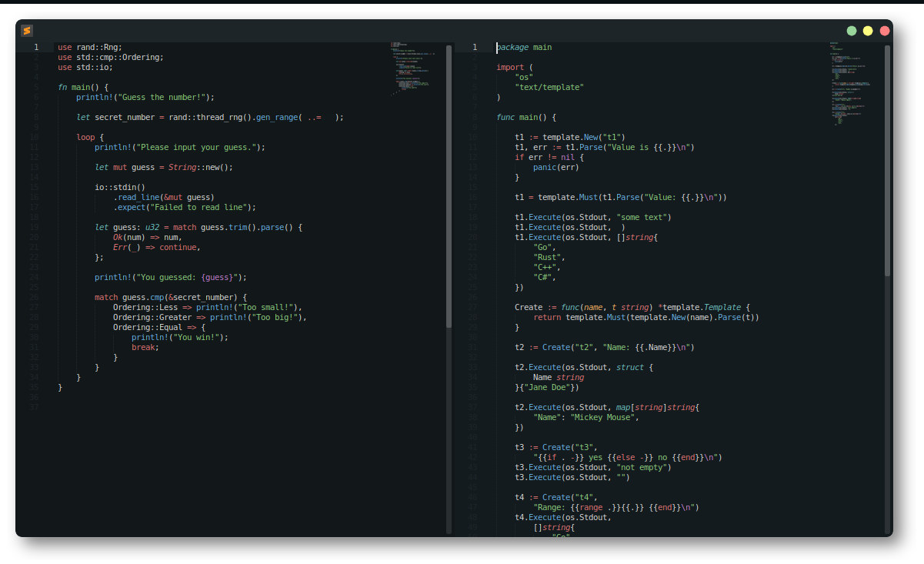
Task: Click "match guess.cmp(&secret_number) {" line
Action: 171,297
